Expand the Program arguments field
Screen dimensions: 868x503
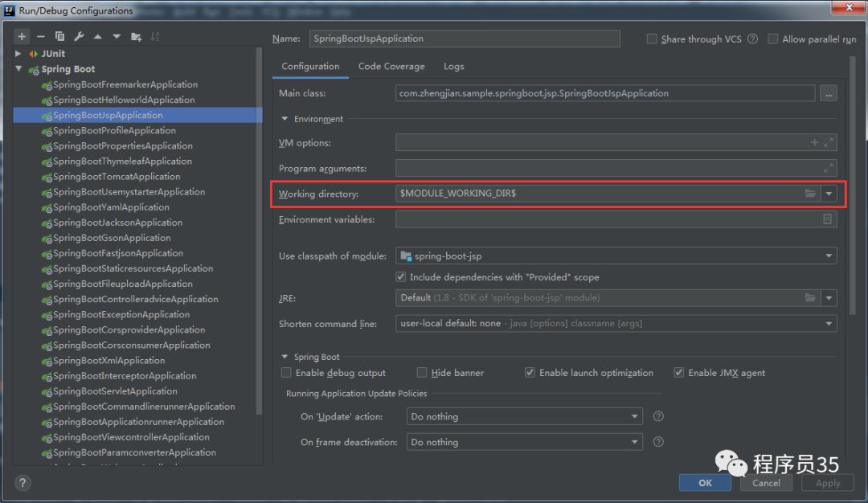coord(828,168)
